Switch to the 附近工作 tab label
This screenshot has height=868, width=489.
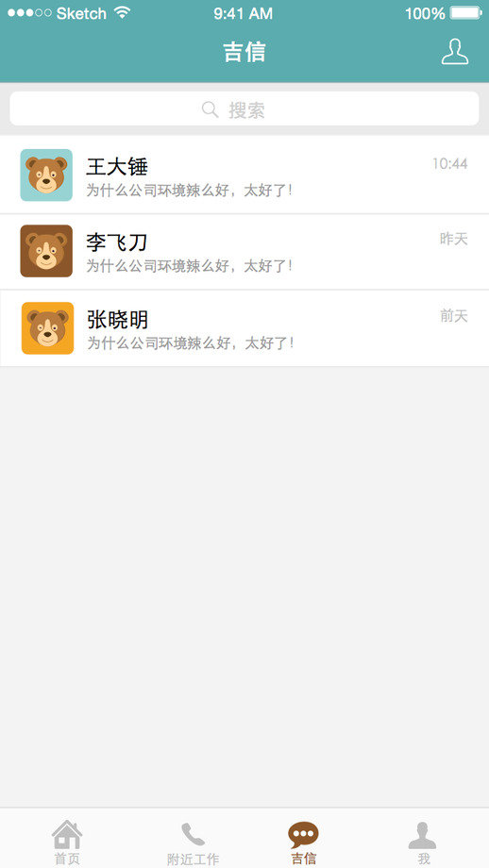tap(193, 860)
